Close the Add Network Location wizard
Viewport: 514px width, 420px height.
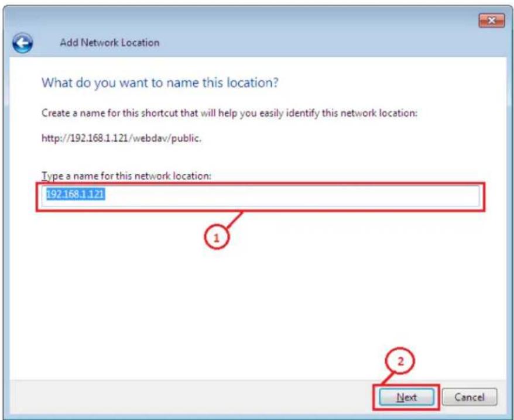tap(491, 21)
